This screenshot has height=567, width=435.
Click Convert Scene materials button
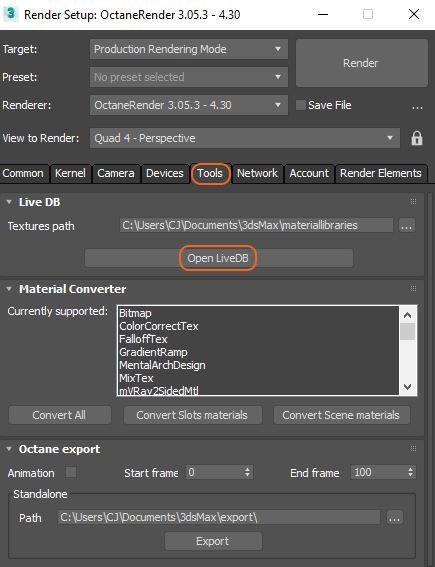pyautogui.click(x=341, y=415)
